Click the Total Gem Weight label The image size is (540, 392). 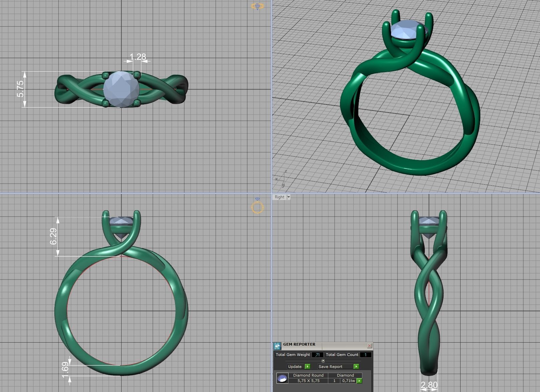[x=293, y=355]
